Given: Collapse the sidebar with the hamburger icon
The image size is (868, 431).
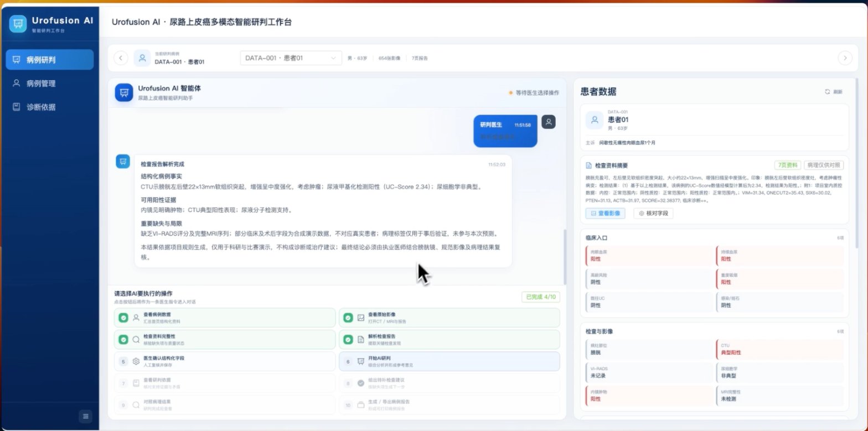Looking at the screenshot, I should tap(85, 416).
